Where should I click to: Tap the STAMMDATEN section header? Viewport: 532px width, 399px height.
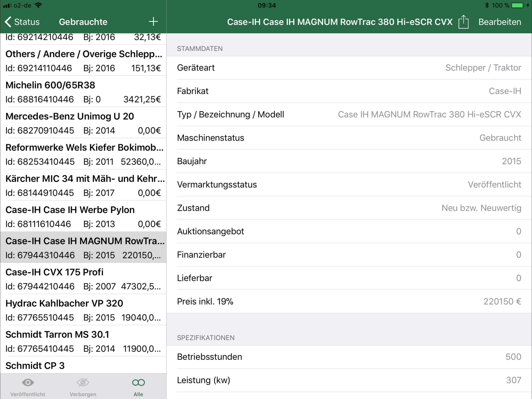[200, 49]
